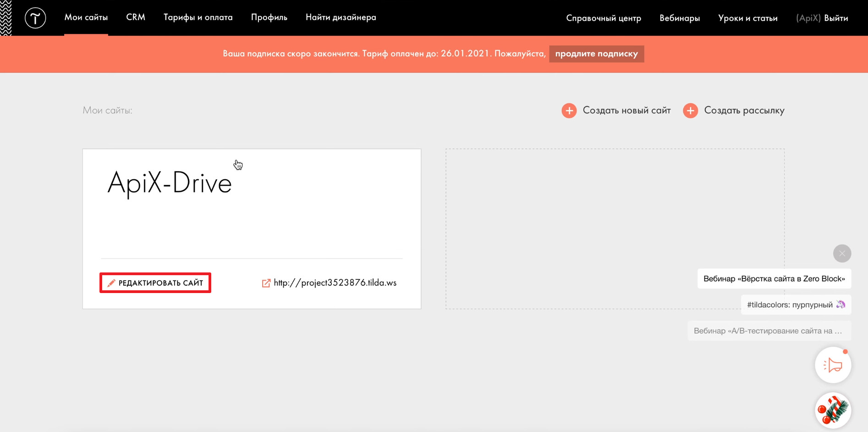Open the Вебинары page
This screenshot has height=432, width=868.
(x=680, y=18)
